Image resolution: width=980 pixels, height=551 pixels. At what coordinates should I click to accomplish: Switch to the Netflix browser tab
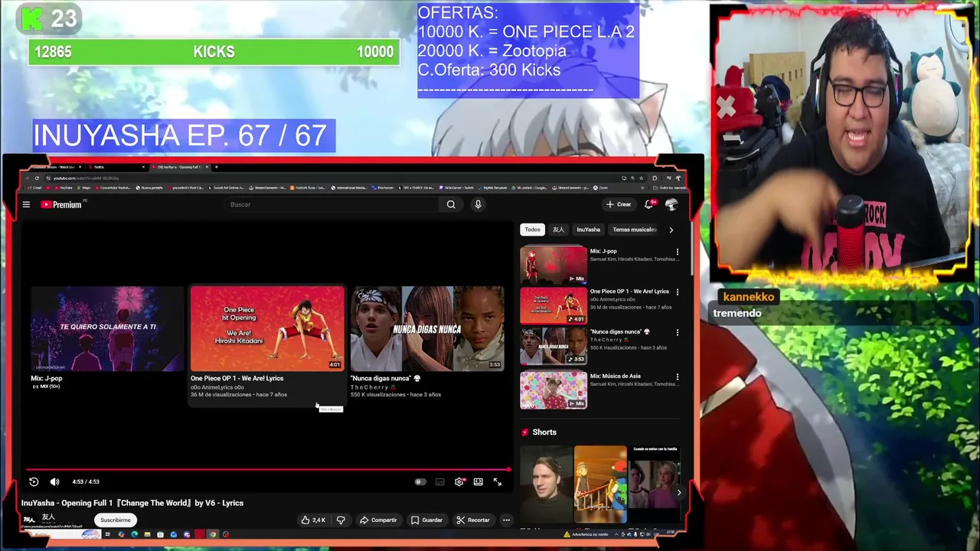click(117, 167)
